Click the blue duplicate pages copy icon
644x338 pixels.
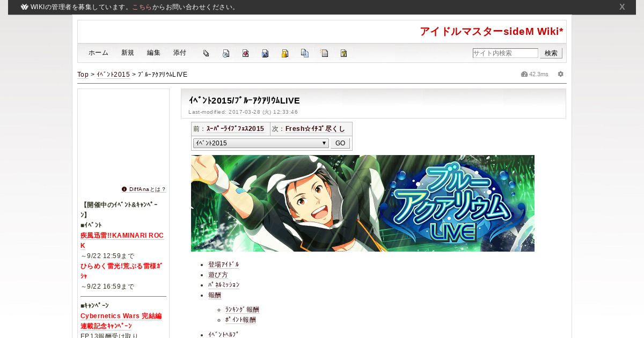[x=305, y=53]
